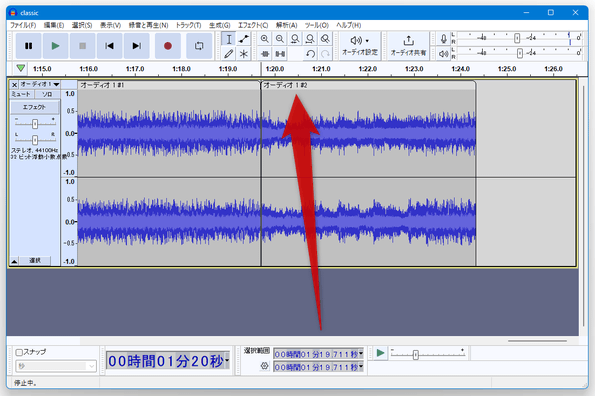The image size is (595, 396).
Task: Adjust the track gain slider
Action: tap(35, 124)
